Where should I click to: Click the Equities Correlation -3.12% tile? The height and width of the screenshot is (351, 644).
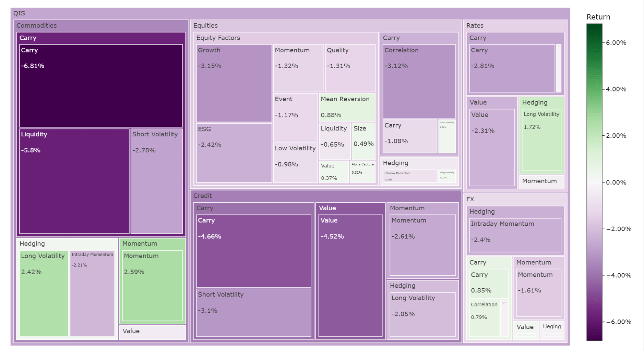pos(419,82)
